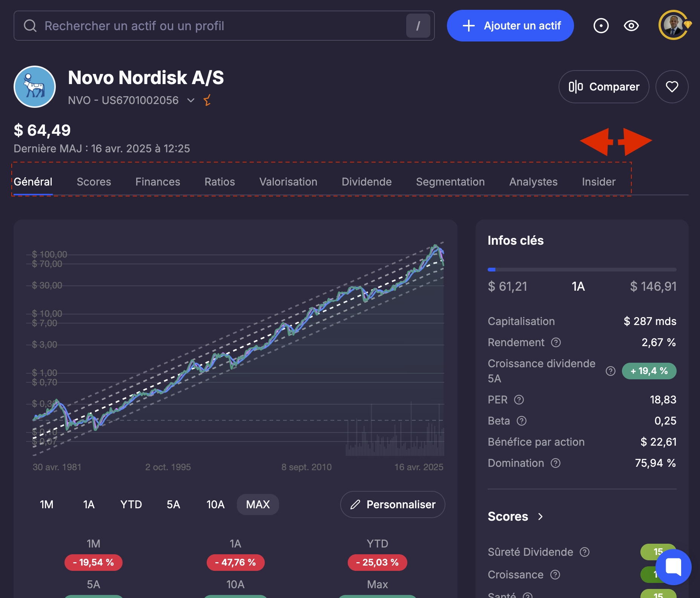
Task: Expand the NVO ticker dropdown chevron
Action: click(x=191, y=100)
